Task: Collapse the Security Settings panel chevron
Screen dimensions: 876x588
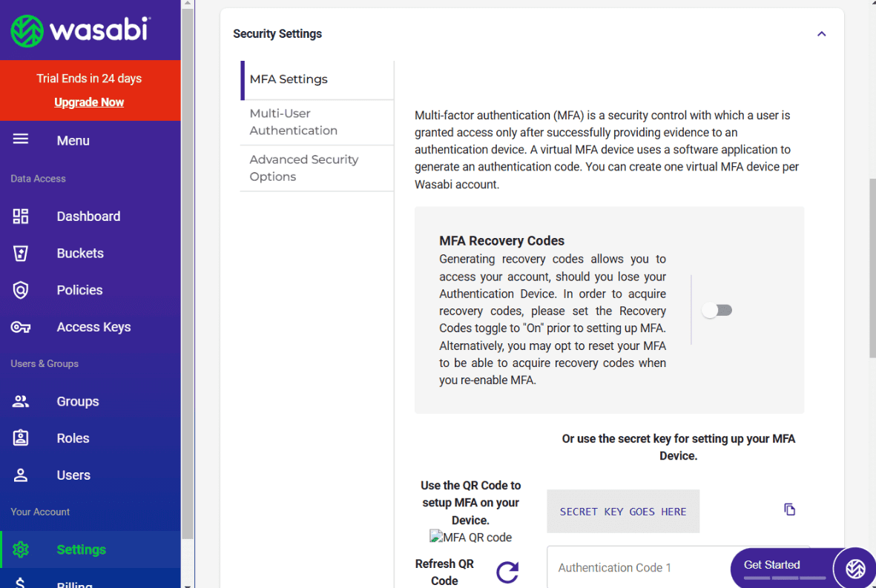Action: click(821, 34)
